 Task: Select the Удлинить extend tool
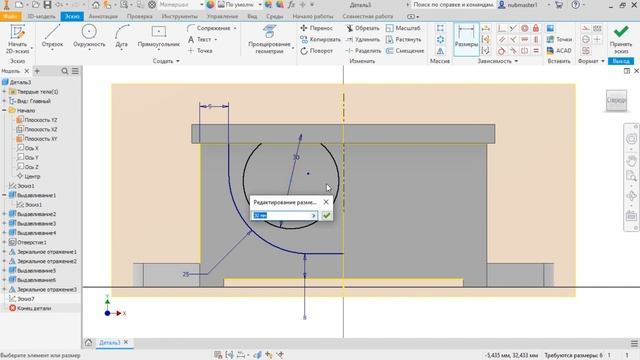(x=362, y=40)
